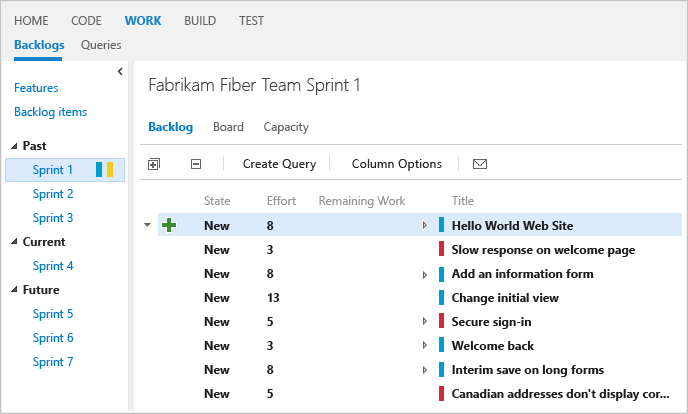Select Canadian addresses don't display item
Screen dimensions: 688x414
(x=560, y=394)
